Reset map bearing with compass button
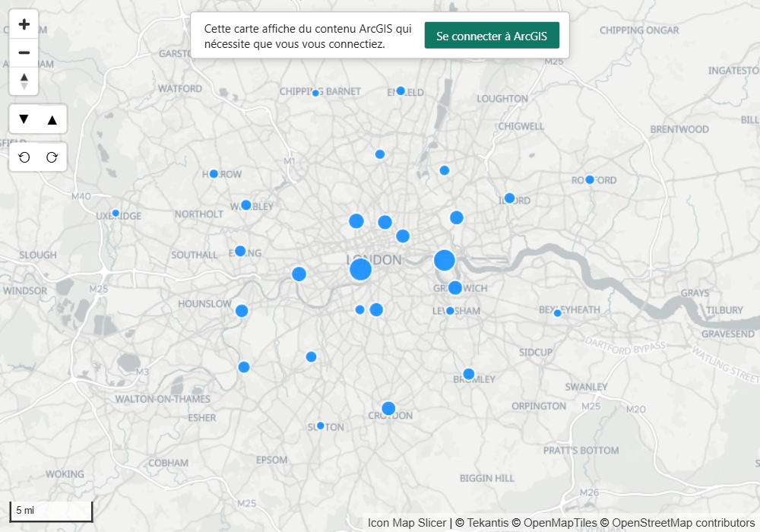 point(24,81)
